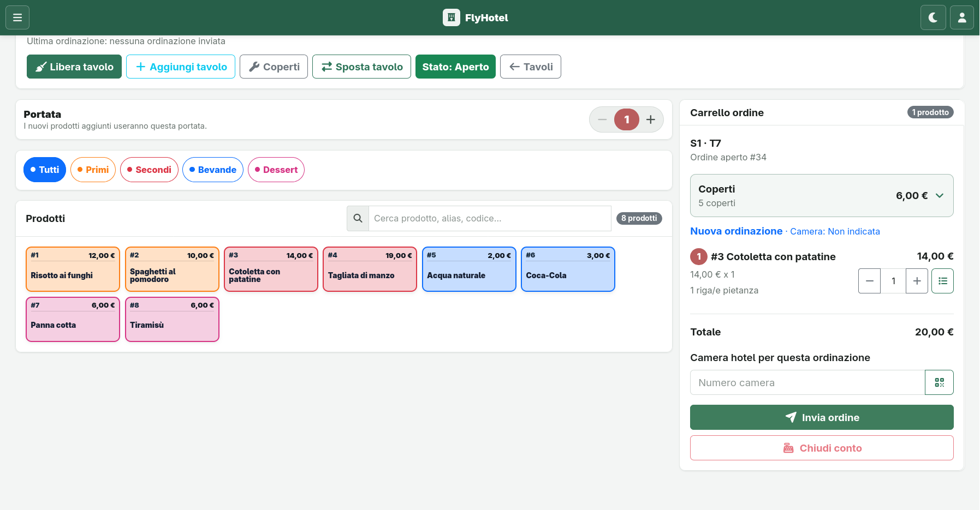Screen dimensions: 980x510
Task: Increase Cotoletta quantity with the plus button
Action: (917, 281)
